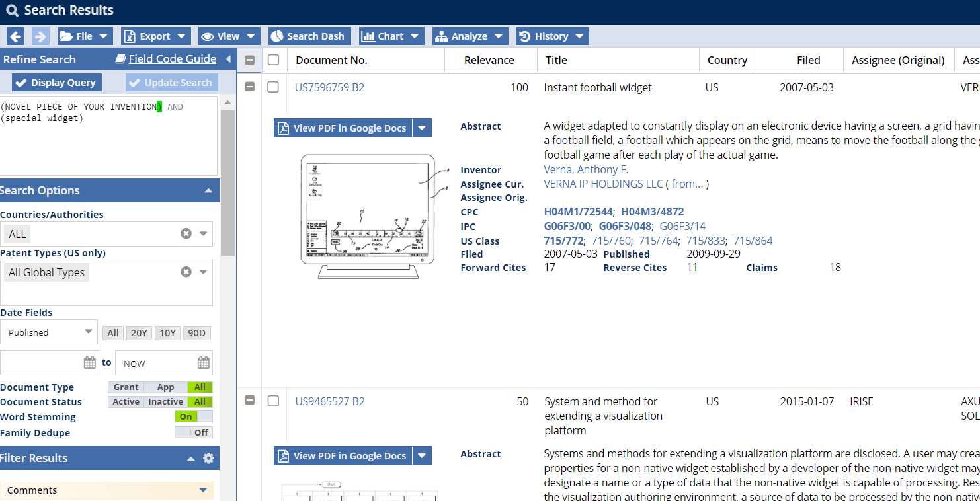Screen dimensions: 980x501
Task: Open the end date calendar picker
Action: pos(204,363)
